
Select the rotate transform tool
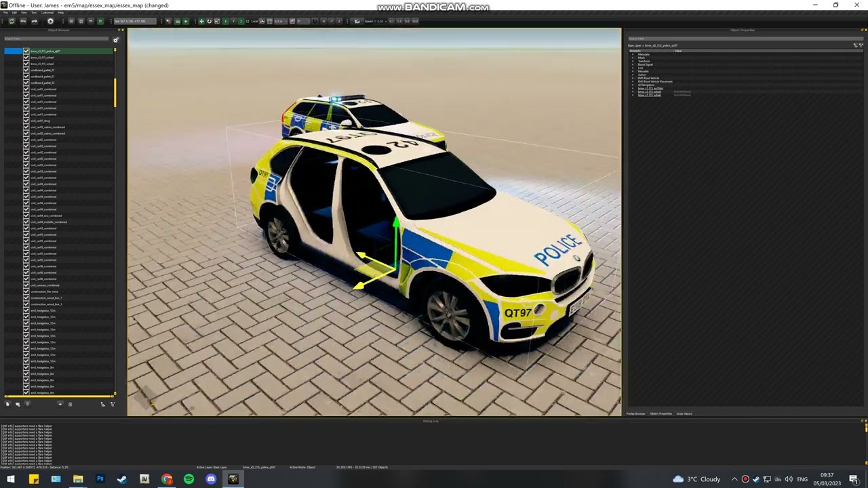click(209, 22)
